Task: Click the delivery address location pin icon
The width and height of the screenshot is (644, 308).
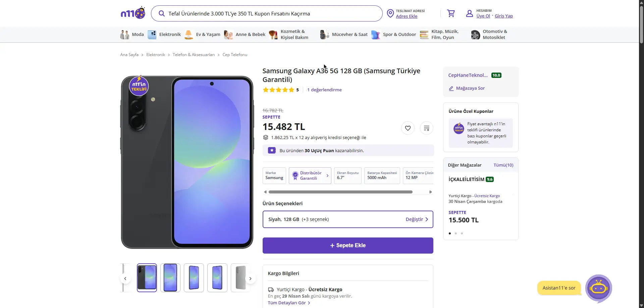Action: click(x=390, y=13)
